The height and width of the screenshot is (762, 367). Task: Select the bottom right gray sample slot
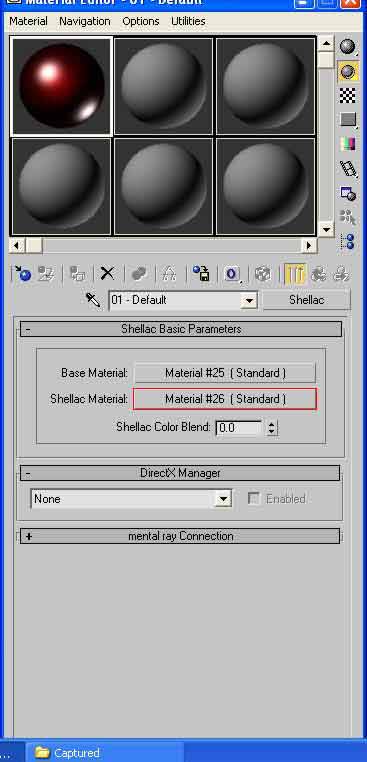[x=265, y=187]
